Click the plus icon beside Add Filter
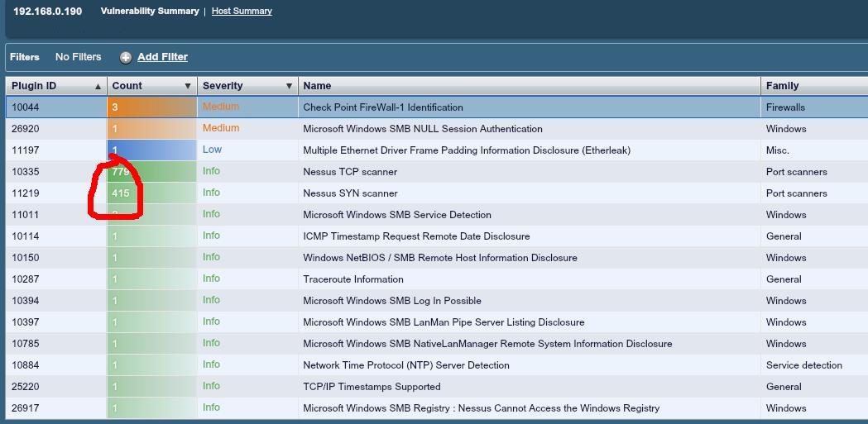 coord(126,57)
